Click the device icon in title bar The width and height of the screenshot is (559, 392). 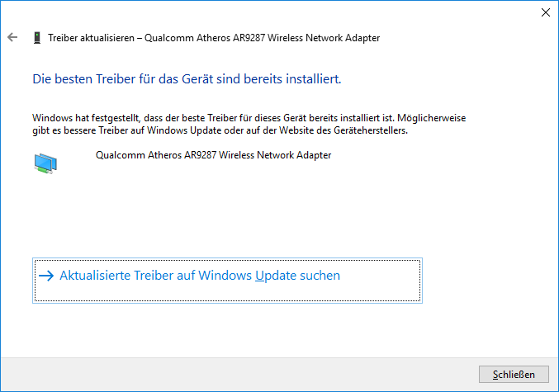coord(37,38)
